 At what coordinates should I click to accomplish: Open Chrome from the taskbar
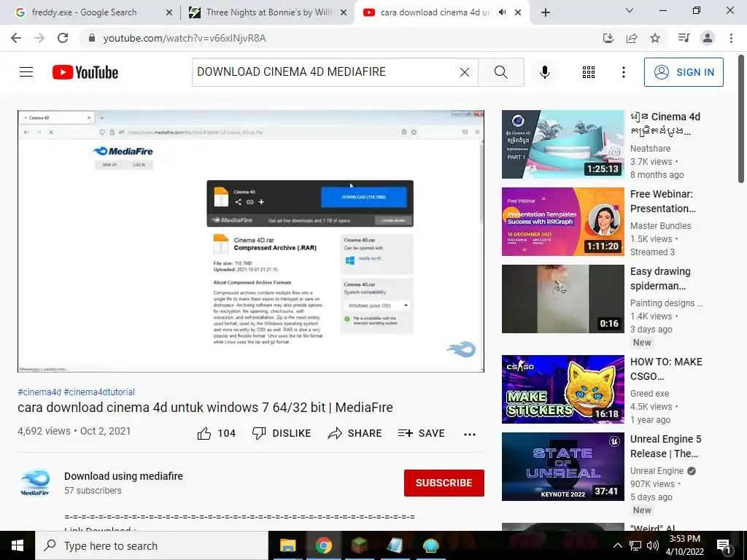[x=323, y=545]
